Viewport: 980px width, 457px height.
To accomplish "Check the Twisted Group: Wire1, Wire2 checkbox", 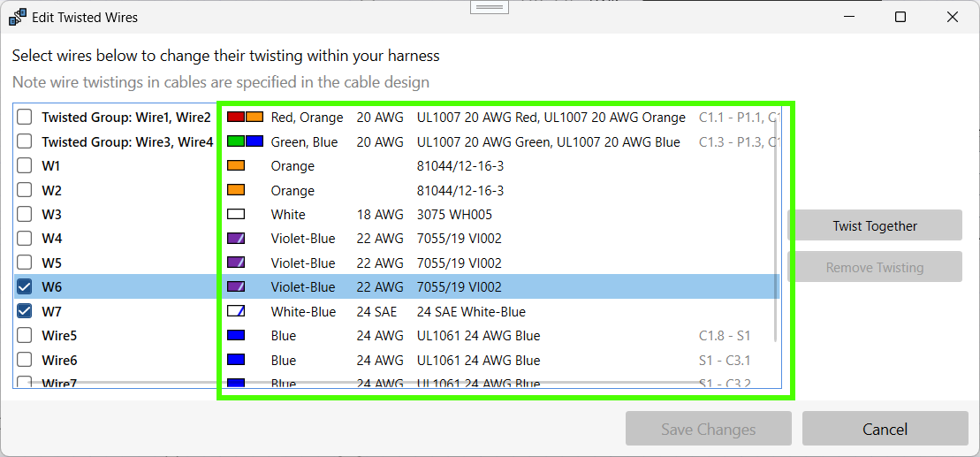I will [25, 117].
